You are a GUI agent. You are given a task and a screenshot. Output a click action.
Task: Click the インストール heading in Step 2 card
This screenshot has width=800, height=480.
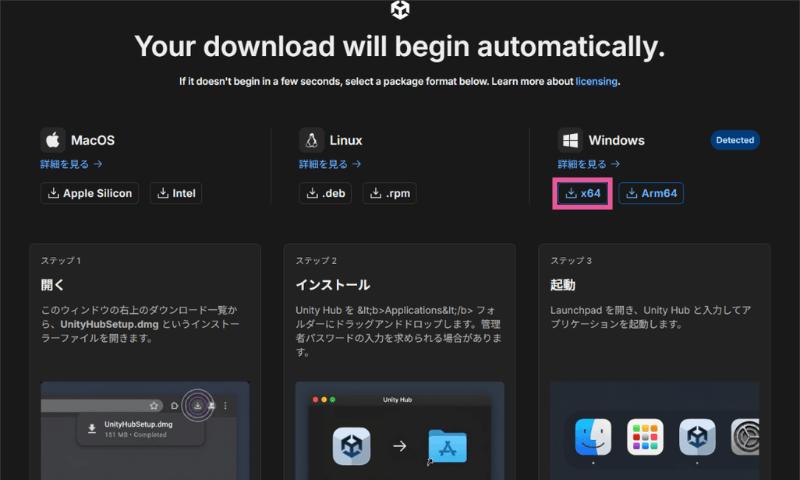333,285
